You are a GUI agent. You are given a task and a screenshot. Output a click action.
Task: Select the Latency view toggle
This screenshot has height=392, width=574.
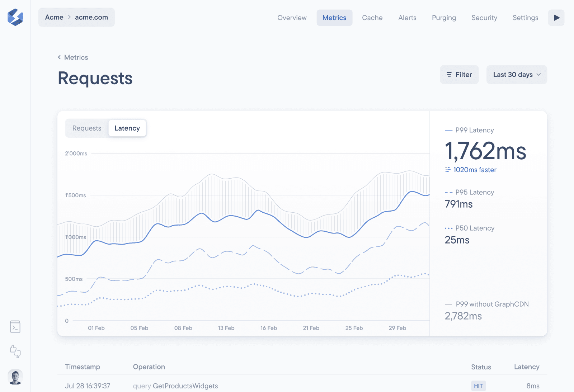(127, 128)
